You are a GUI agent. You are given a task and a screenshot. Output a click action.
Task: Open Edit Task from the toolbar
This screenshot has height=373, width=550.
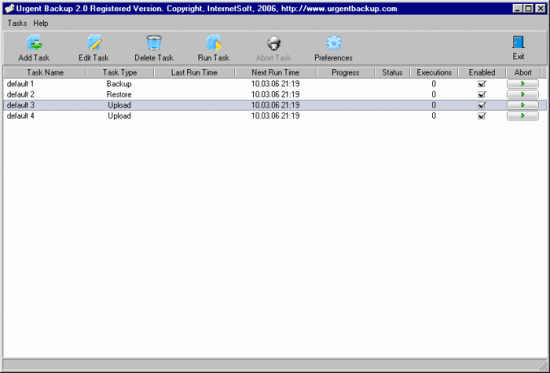(x=94, y=48)
